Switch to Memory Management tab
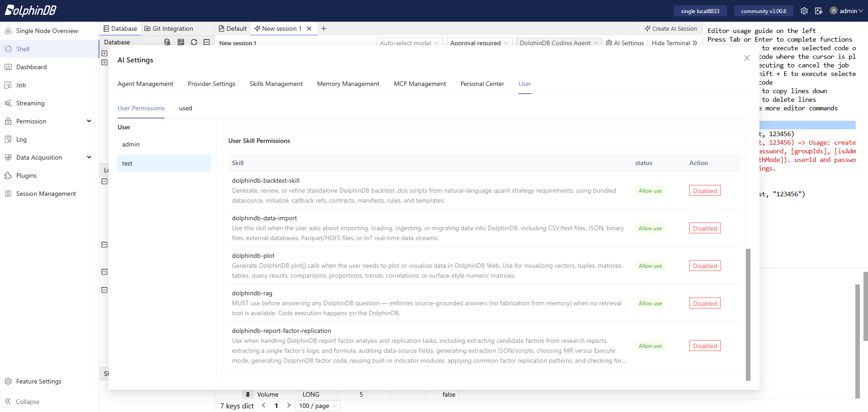868x412 pixels. point(348,84)
